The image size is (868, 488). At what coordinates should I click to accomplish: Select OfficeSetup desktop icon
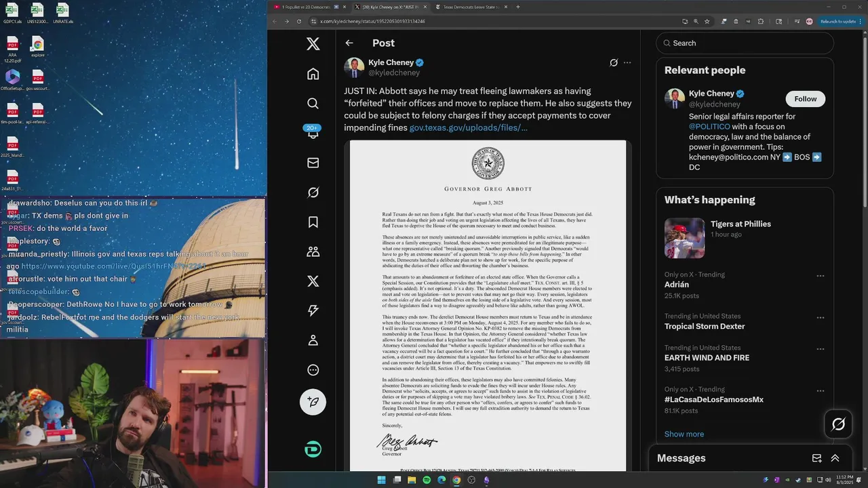(x=12, y=80)
